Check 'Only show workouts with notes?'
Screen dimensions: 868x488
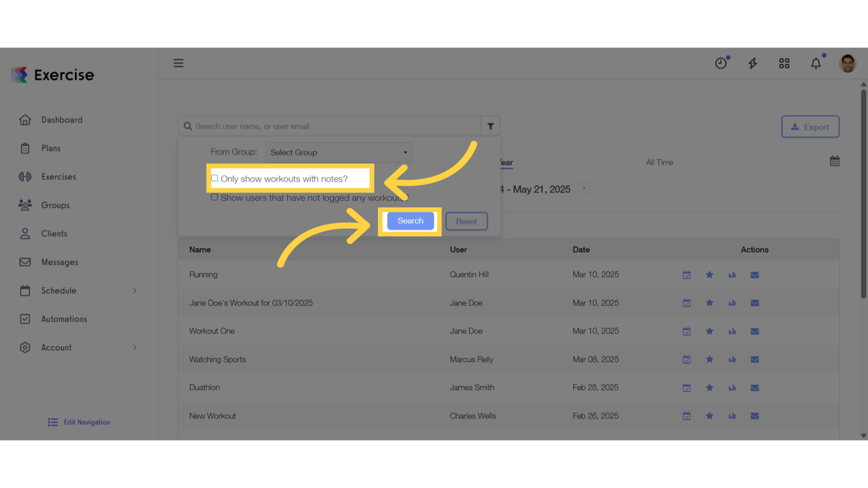(214, 179)
